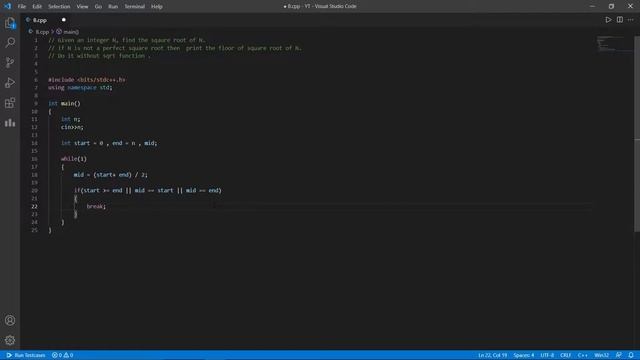Click the Spaces: 4 indentation setting
640x360 pixels.
(524, 355)
